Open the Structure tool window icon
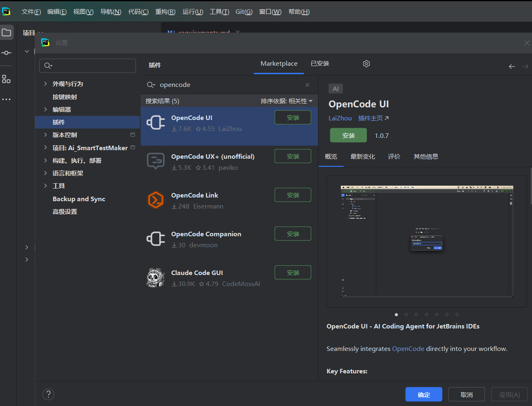The width and height of the screenshot is (532, 406). [x=7, y=79]
